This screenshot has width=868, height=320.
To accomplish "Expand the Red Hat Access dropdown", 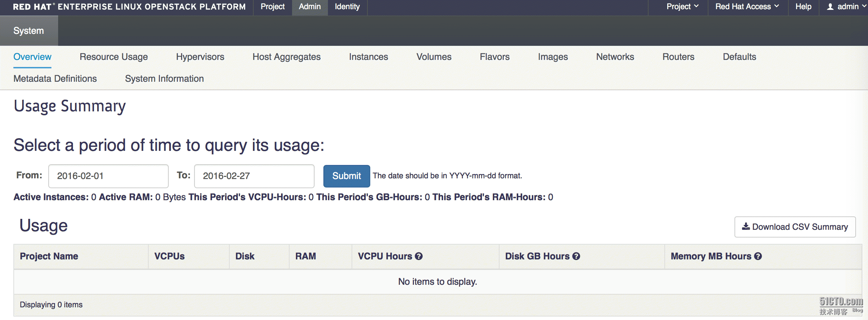I will [747, 7].
